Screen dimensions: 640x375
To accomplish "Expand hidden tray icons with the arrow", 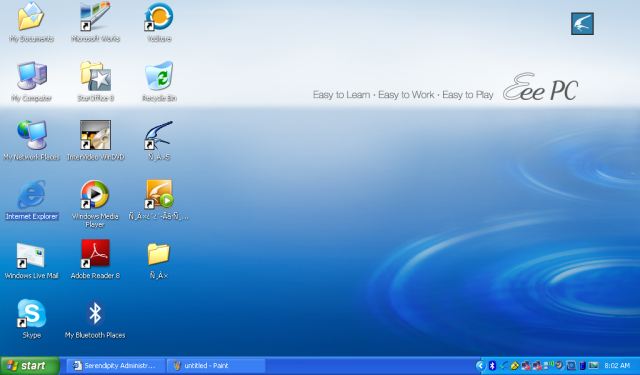I will point(480,366).
